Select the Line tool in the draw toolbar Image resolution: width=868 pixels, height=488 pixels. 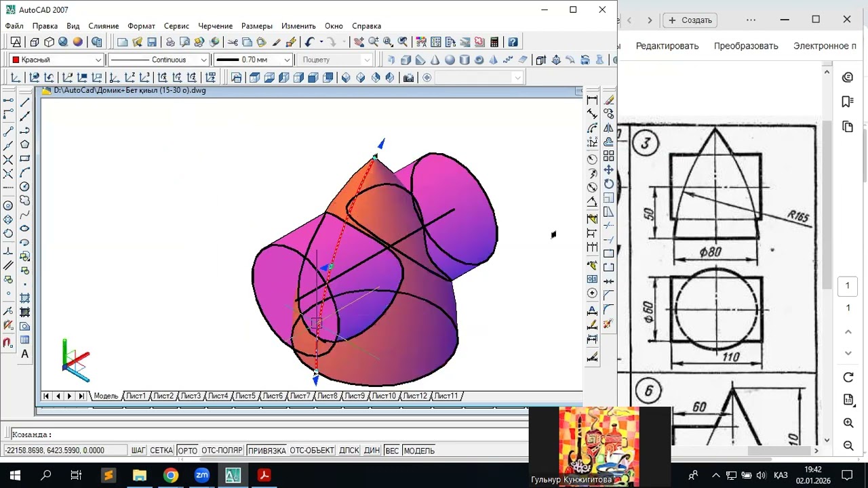[x=25, y=102]
